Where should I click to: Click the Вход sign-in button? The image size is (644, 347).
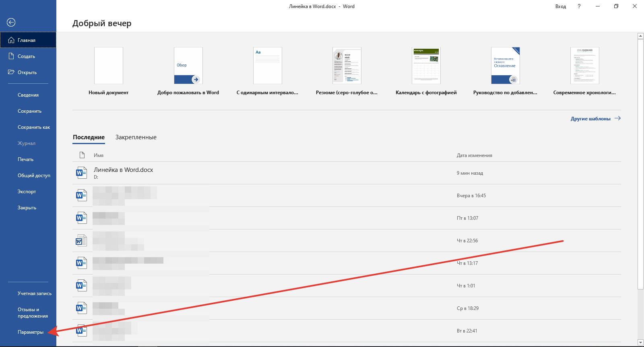click(561, 6)
